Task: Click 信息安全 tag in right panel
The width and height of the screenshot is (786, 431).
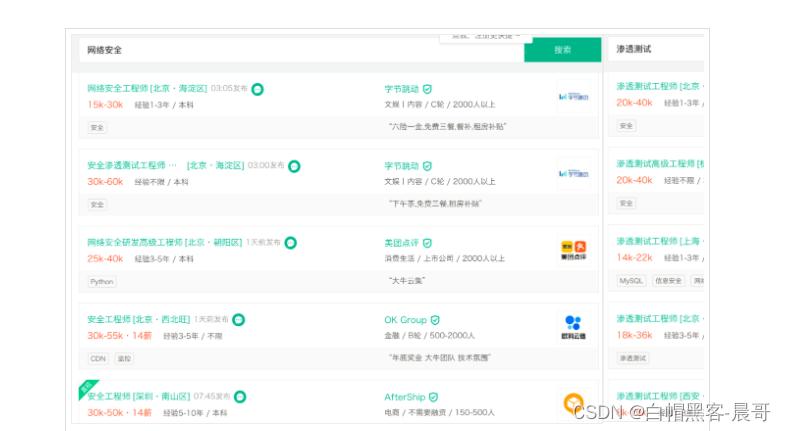Action: tap(668, 281)
